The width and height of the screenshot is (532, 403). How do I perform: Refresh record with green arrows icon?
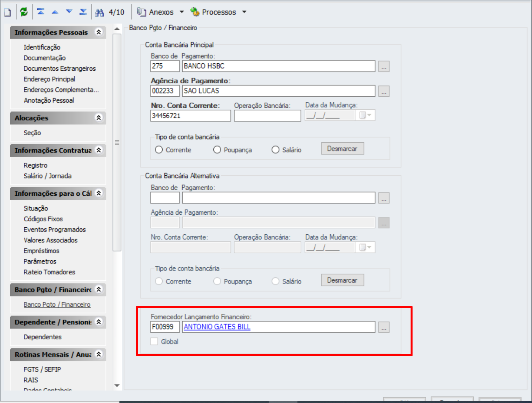pyautogui.click(x=24, y=12)
